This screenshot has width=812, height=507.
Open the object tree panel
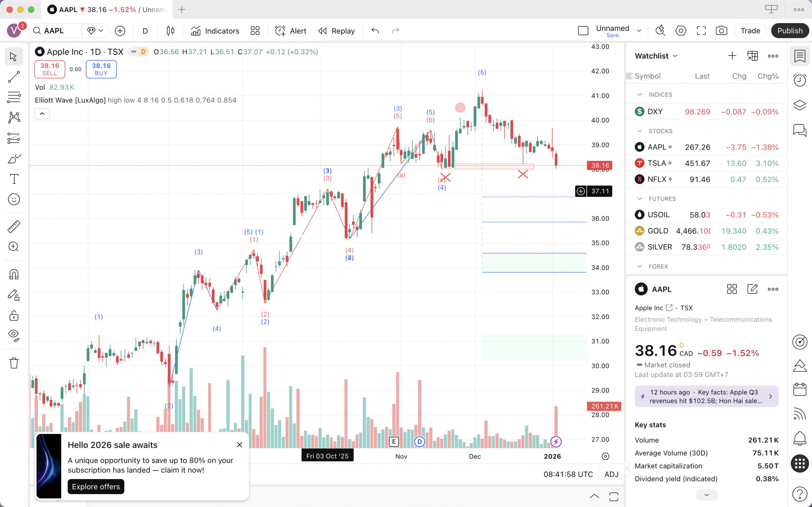800,105
